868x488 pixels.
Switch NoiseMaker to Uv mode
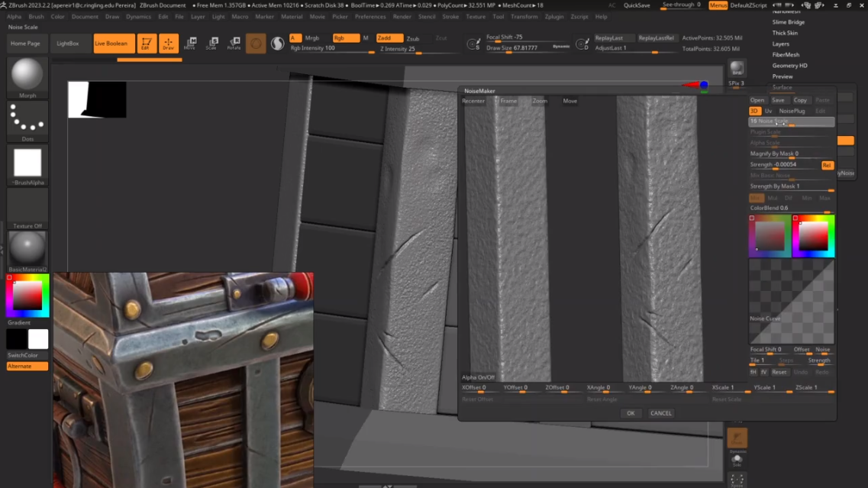pos(768,111)
